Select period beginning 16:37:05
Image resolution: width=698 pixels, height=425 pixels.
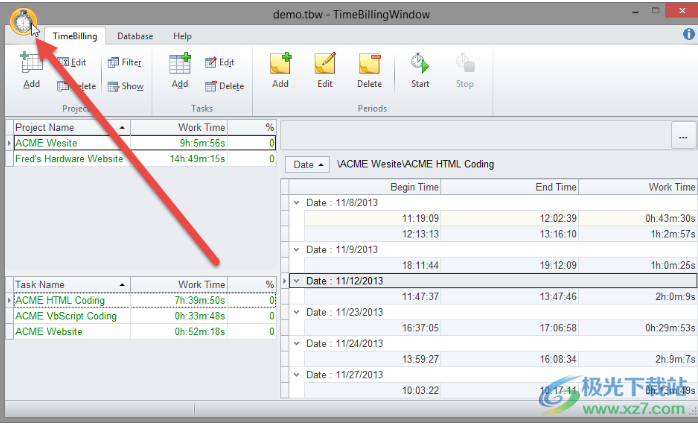coord(500,328)
